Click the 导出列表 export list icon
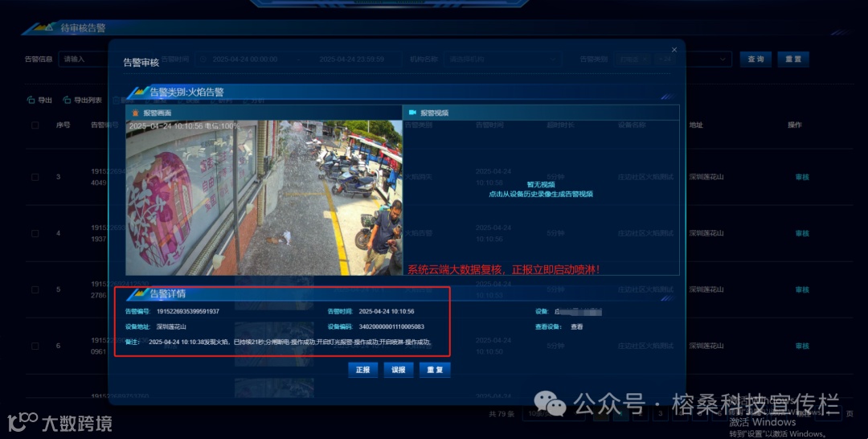 (x=67, y=101)
